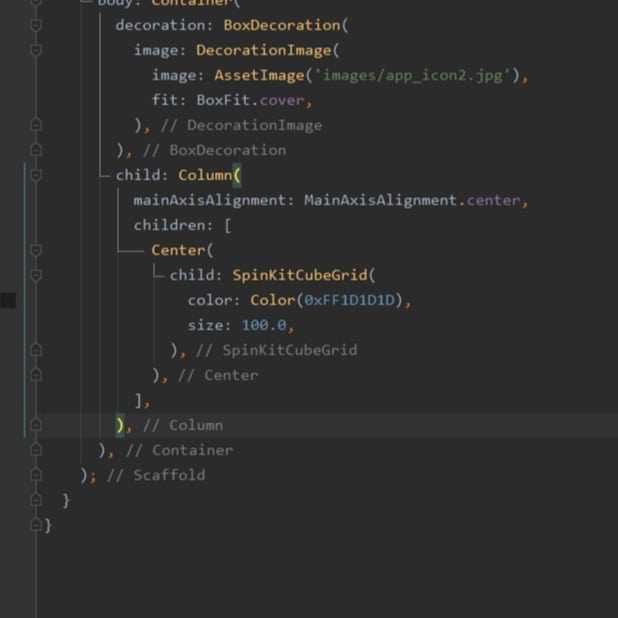Click fold end marker on '// Container' line

tap(36, 450)
